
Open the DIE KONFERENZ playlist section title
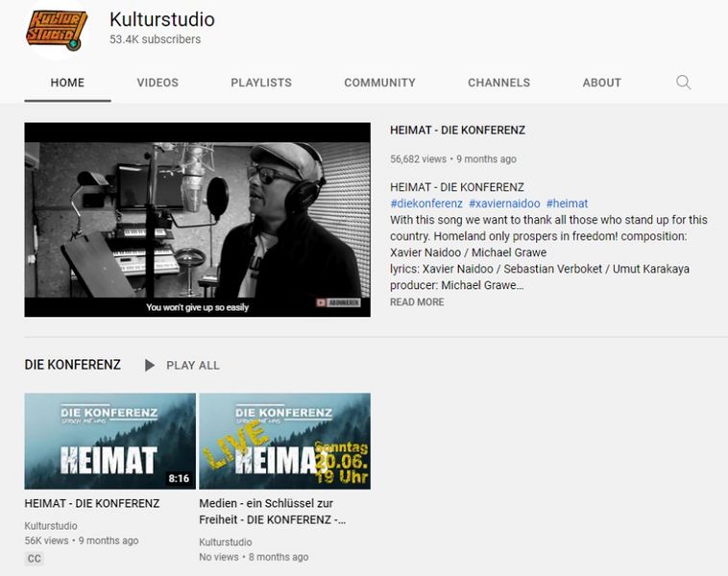point(72,365)
